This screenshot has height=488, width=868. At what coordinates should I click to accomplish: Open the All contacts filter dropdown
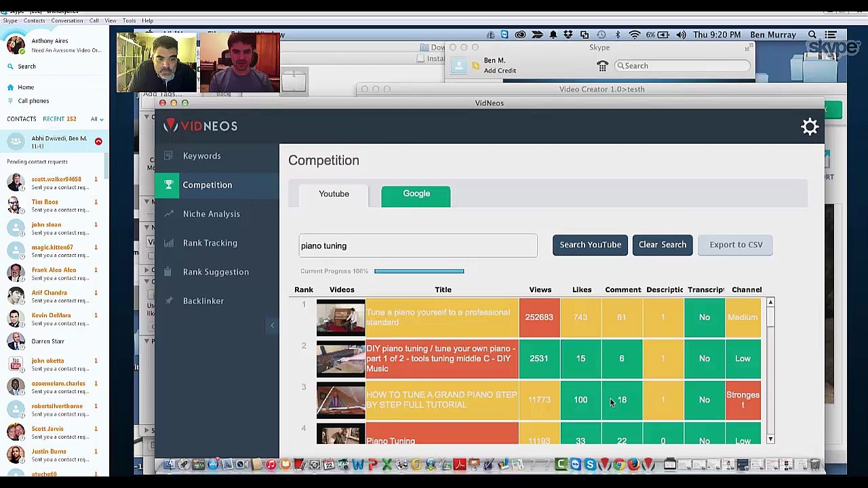click(97, 119)
